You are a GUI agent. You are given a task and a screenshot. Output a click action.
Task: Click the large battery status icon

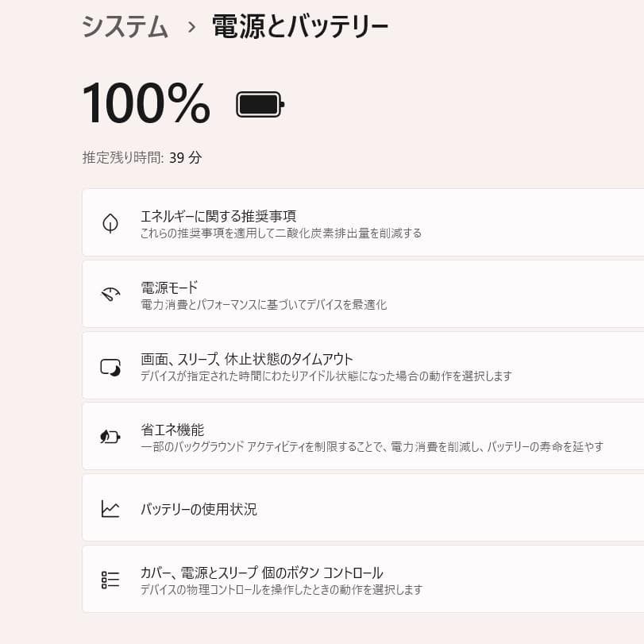coord(257,103)
